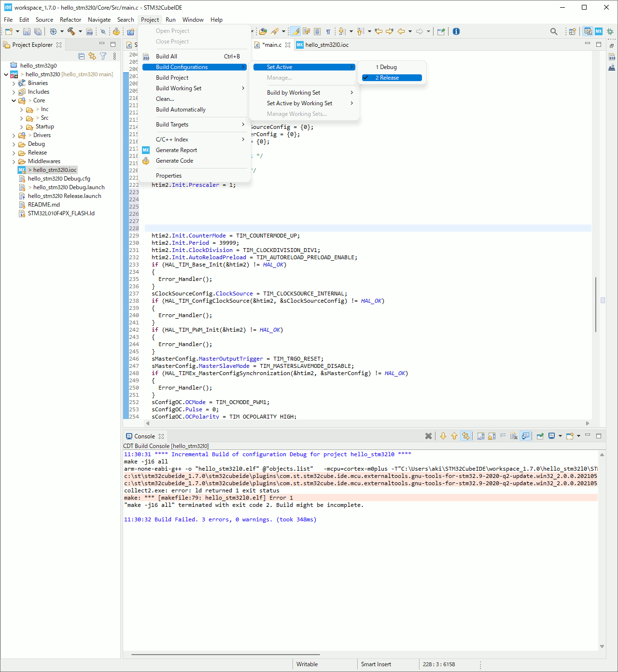The height and width of the screenshot is (672, 618).
Task: Toggle Block Selection Mode icon
Action: pos(317,31)
